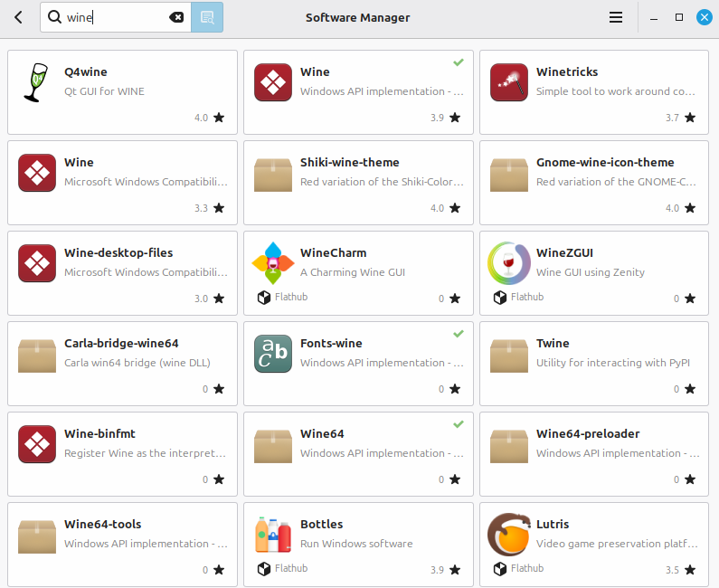Screen dimensions: 719x588
Task: Click the Wine64 package box icon
Action: pyautogui.click(x=273, y=446)
